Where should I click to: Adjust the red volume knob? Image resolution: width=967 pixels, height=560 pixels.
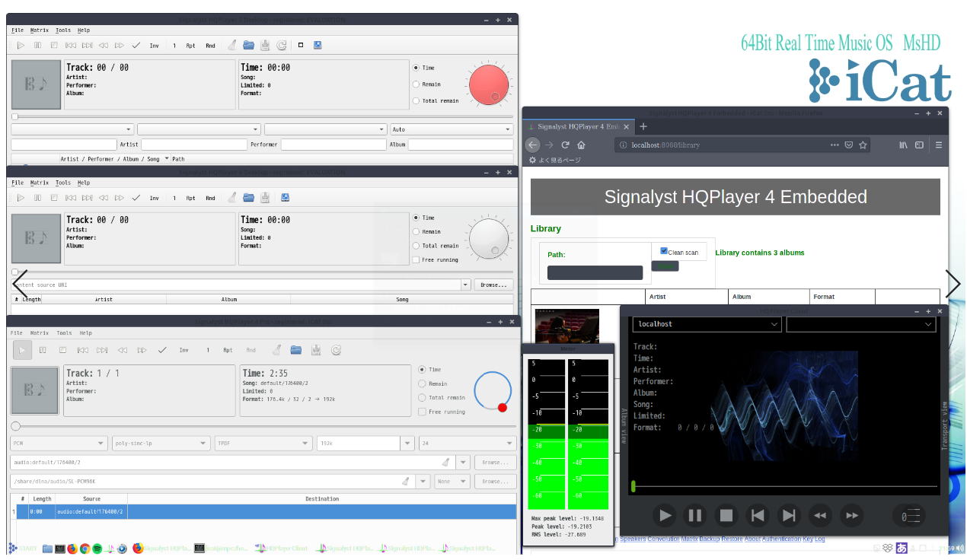(x=489, y=84)
